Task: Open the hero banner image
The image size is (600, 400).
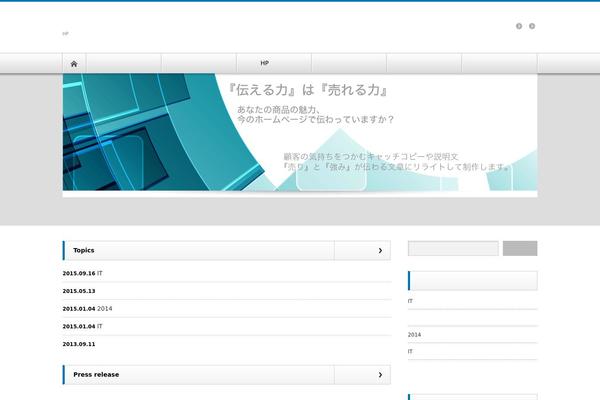Action: (x=300, y=132)
